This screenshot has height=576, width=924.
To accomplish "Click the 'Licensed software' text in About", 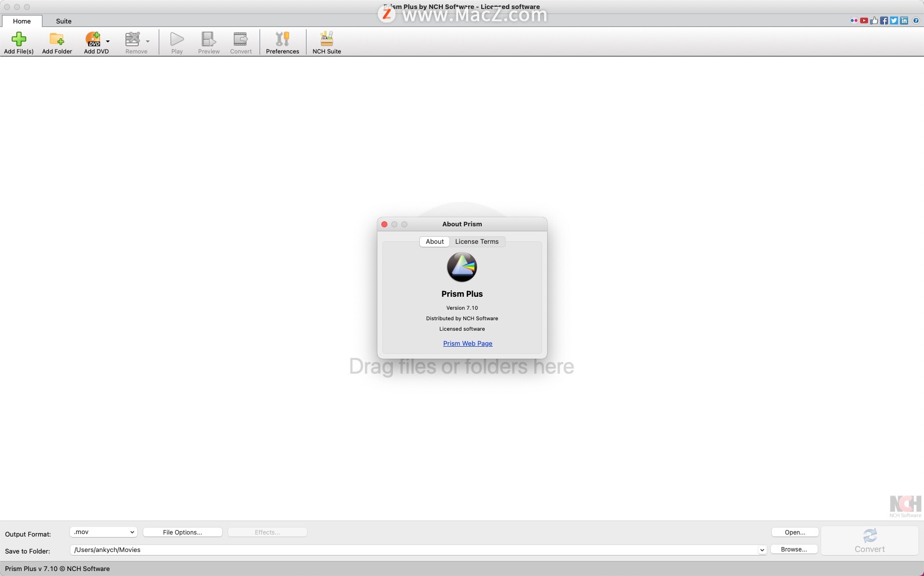I will pyautogui.click(x=462, y=329).
